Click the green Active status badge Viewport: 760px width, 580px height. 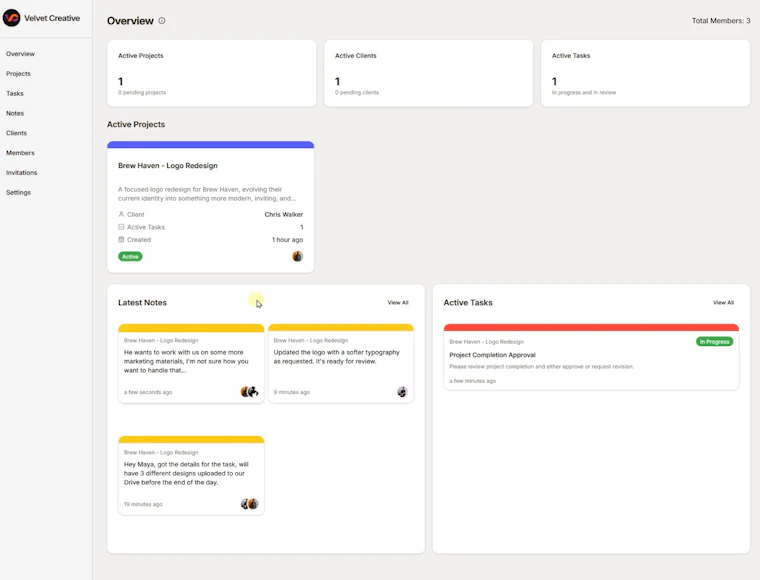(x=130, y=256)
